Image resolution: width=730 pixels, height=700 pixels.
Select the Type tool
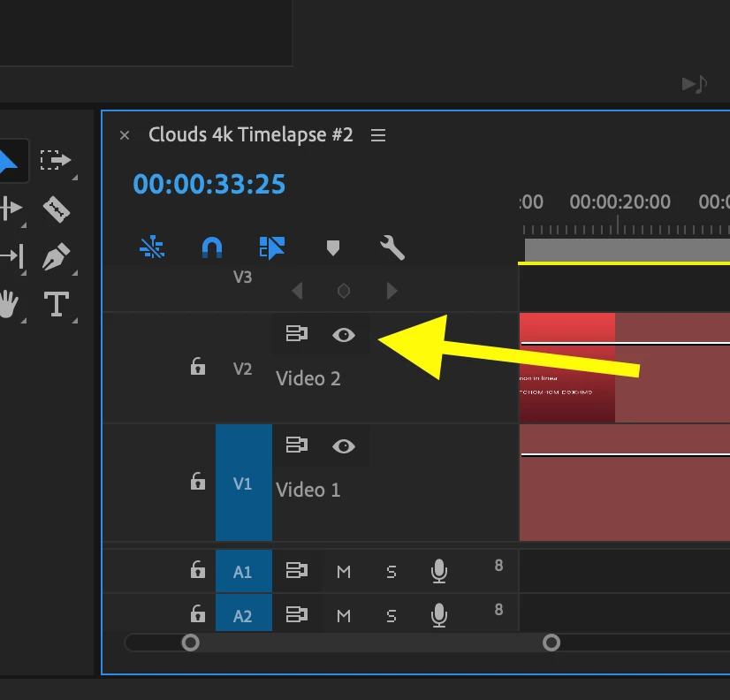(x=57, y=304)
